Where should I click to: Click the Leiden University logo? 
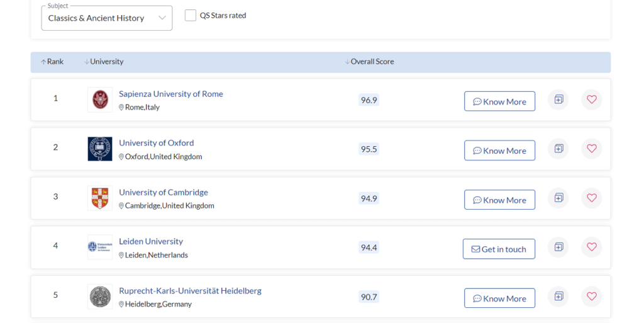coord(100,247)
